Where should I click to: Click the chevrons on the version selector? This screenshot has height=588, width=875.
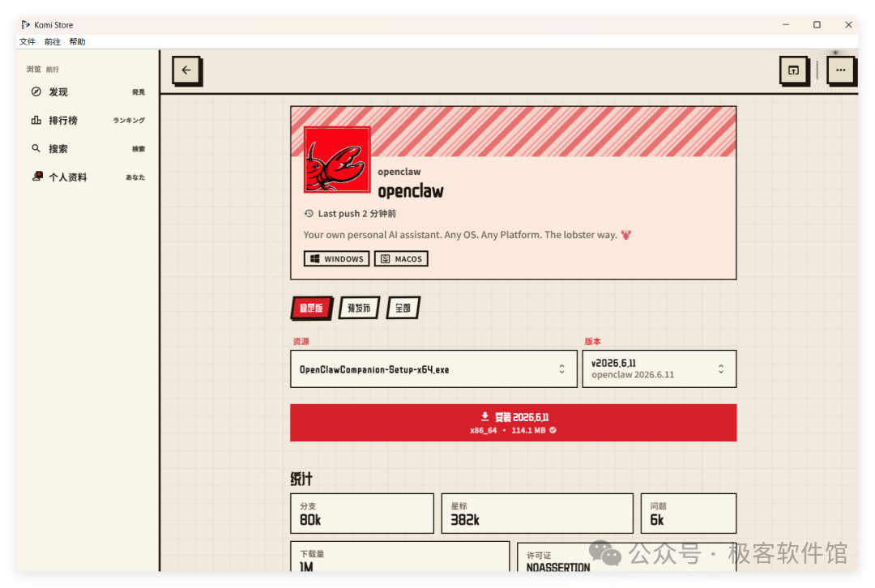(721, 369)
